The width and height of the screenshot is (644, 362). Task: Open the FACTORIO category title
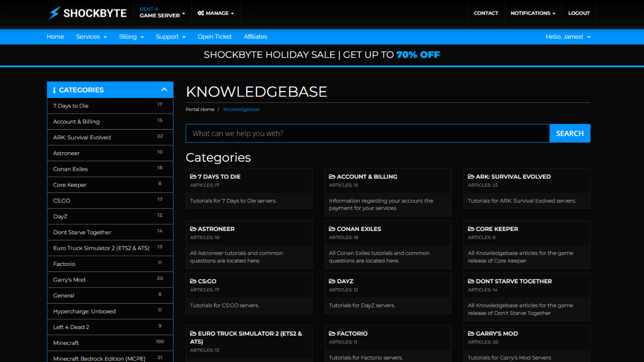coord(352,334)
